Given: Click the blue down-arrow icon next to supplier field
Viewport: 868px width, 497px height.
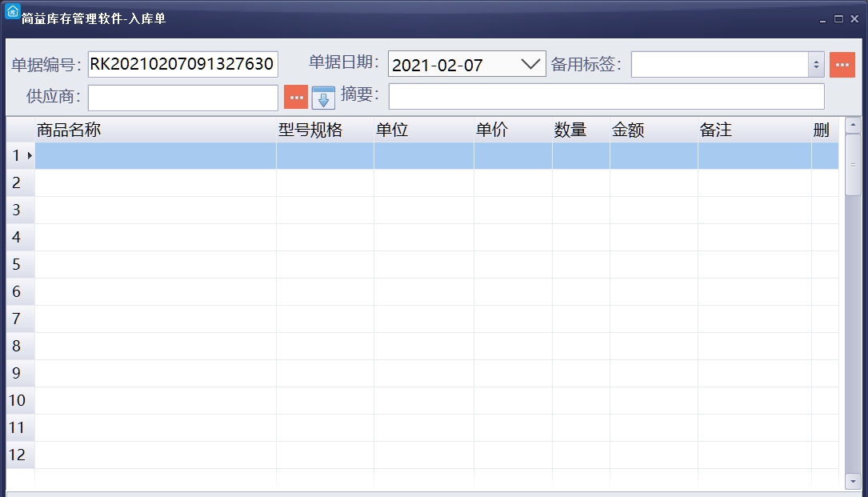Looking at the screenshot, I should point(322,97).
